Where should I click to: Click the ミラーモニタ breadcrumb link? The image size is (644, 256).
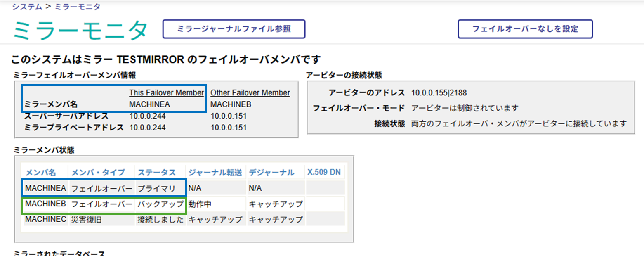[x=77, y=7]
